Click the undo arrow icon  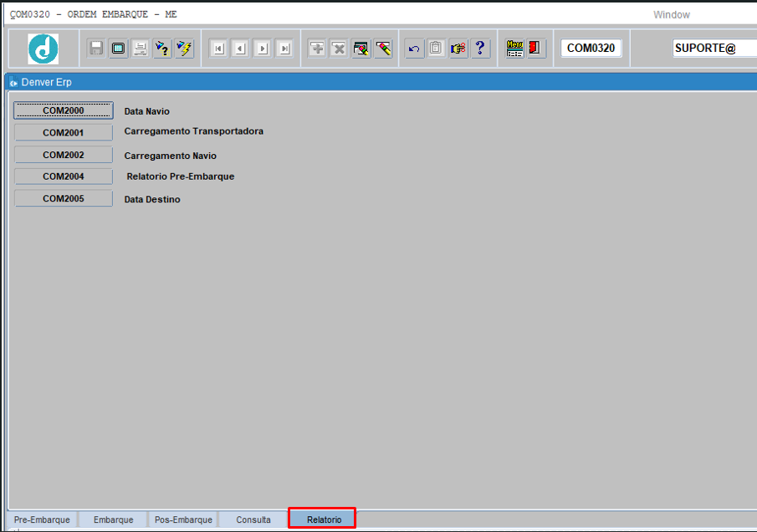(x=413, y=49)
